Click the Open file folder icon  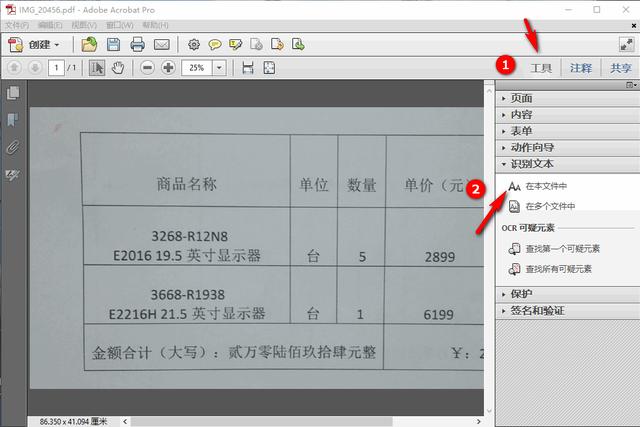(x=89, y=45)
